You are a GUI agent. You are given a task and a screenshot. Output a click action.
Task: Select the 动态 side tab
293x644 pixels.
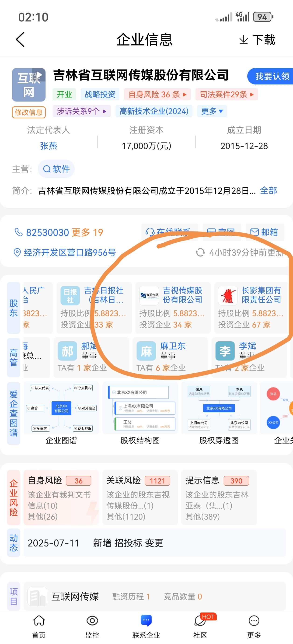coord(14,543)
